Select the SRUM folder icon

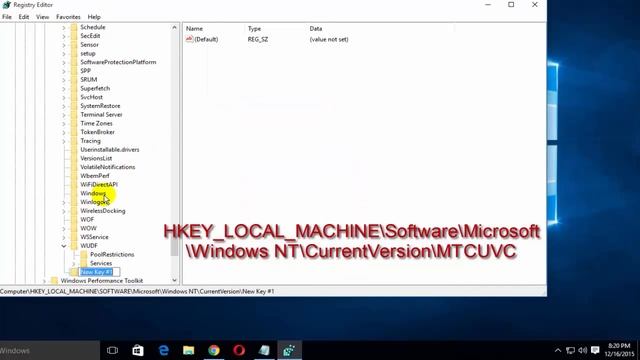[x=74, y=80]
